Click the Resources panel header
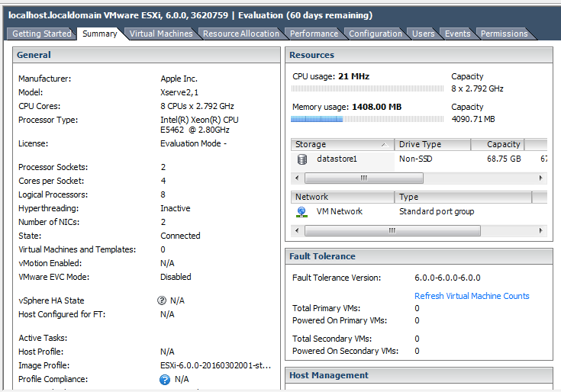Image resolution: width=561 pixels, height=392 pixels. 419,55
